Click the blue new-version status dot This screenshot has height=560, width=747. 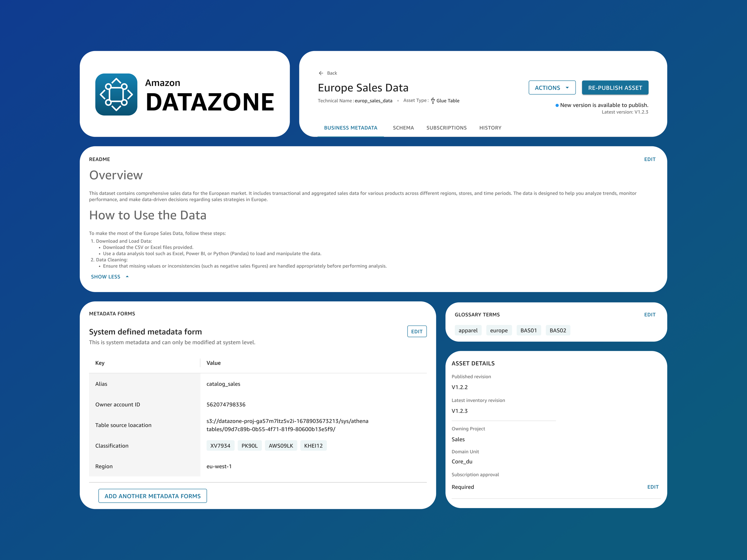pos(557,105)
